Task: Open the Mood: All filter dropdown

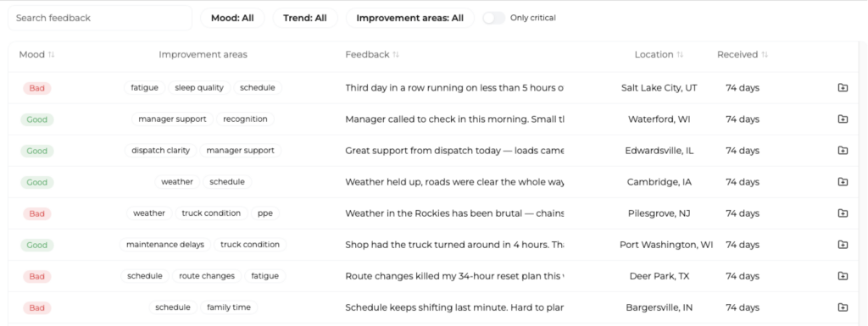Action: (232, 18)
